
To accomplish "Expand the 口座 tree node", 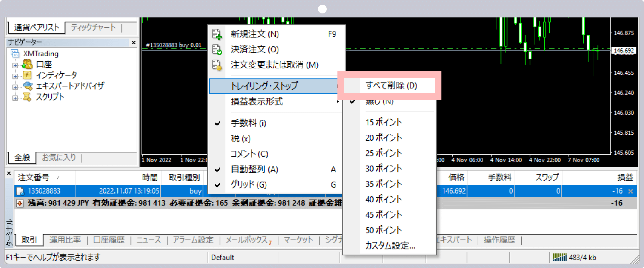I will pos(15,65).
